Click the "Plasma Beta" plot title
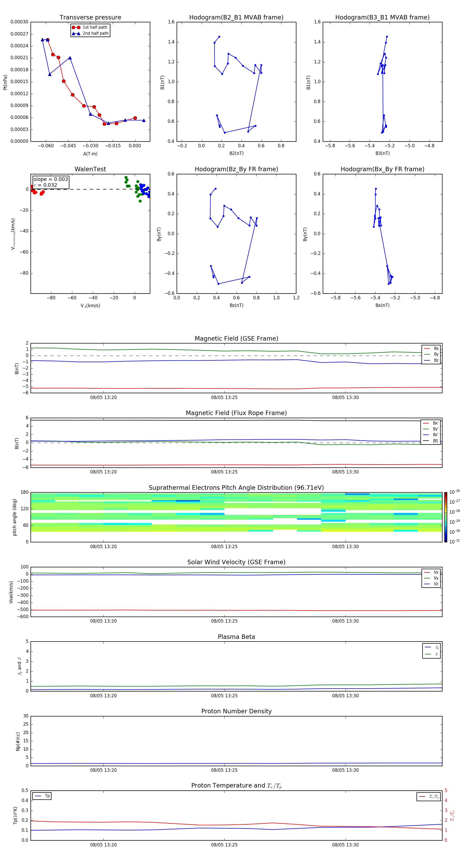 tap(236, 637)
